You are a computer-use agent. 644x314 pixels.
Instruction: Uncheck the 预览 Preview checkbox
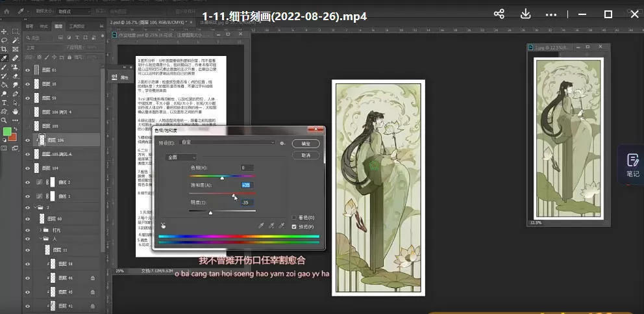tap(294, 227)
